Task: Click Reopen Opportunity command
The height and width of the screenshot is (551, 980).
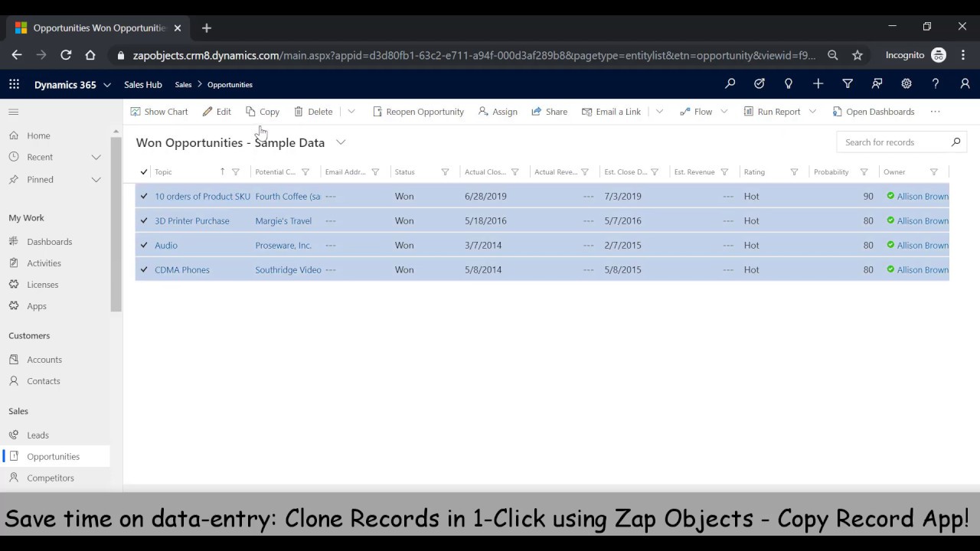Action: 418,112
